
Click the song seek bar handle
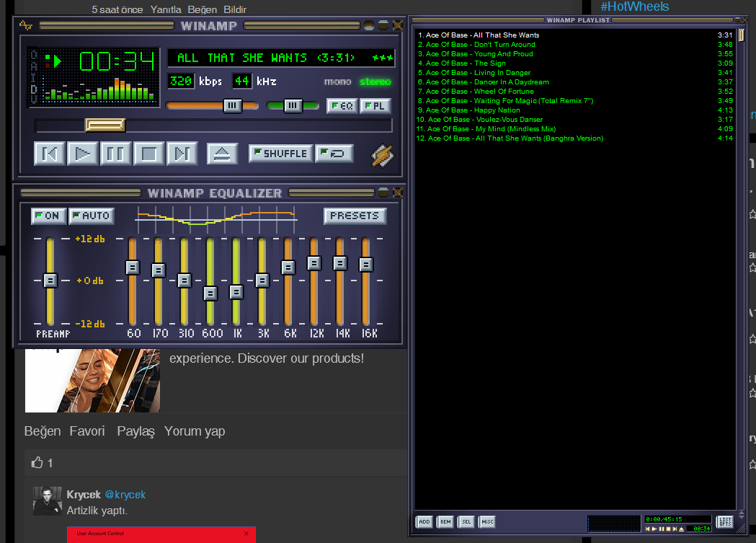105,125
